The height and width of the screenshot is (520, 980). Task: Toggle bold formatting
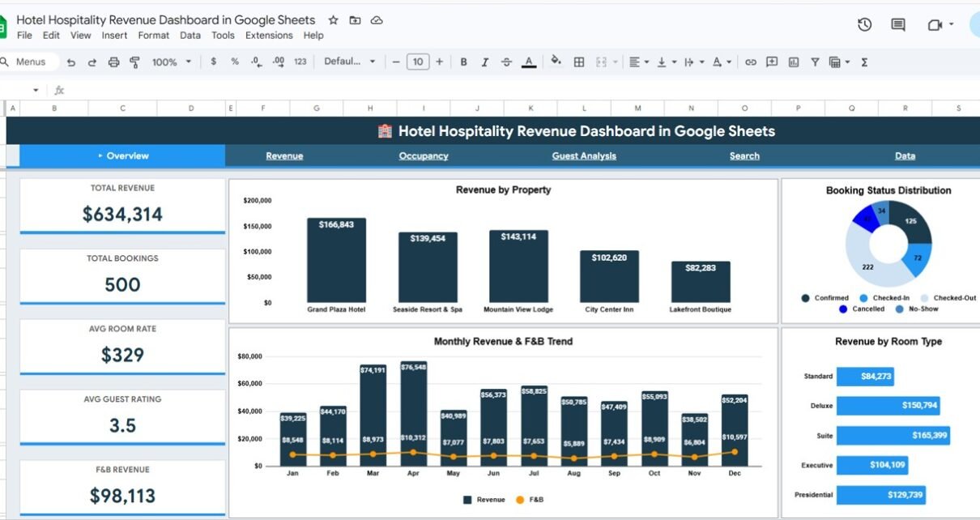point(463,62)
